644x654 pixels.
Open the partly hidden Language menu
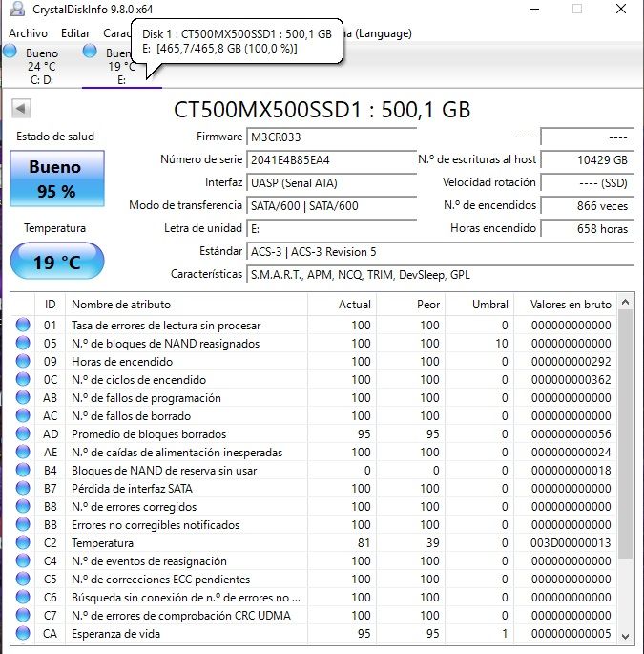tap(378, 33)
